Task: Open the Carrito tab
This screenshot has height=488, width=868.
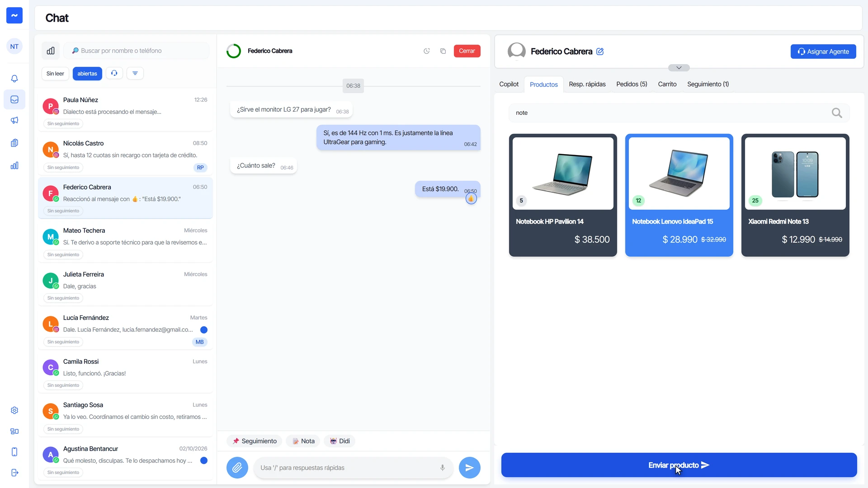Action: point(667,84)
